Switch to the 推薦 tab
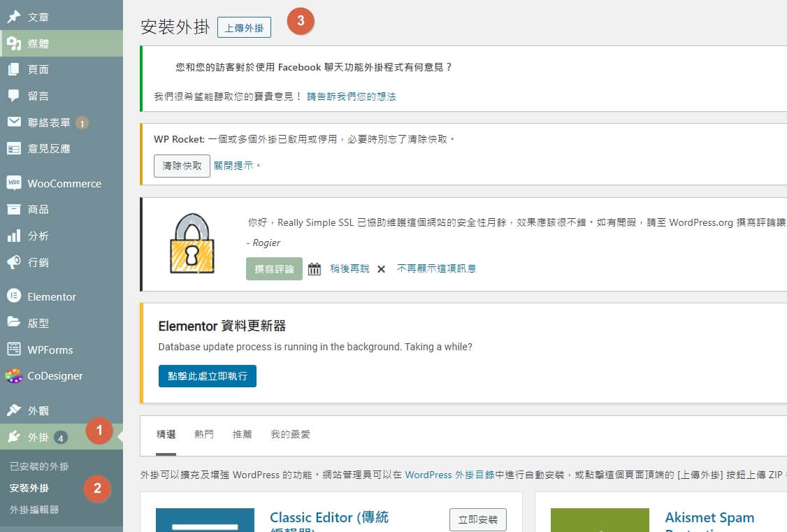Viewport: 787px width, 532px height. coord(242,434)
